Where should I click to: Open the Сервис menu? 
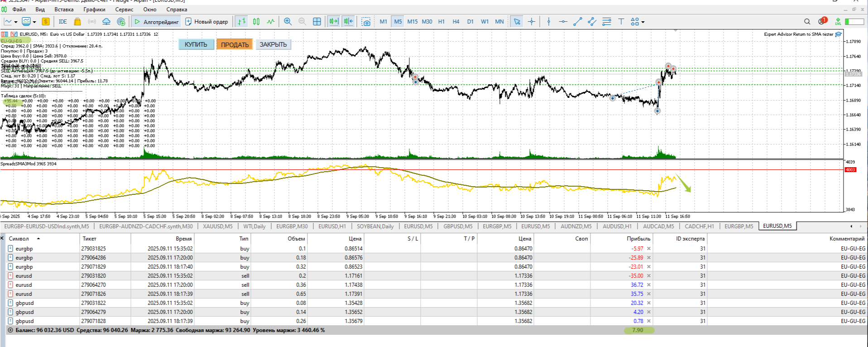pos(124,9)
